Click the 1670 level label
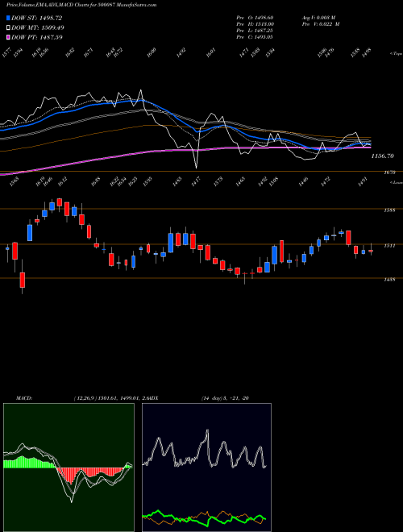The height and width of the screenshot is (532, 403). [389, 172]
